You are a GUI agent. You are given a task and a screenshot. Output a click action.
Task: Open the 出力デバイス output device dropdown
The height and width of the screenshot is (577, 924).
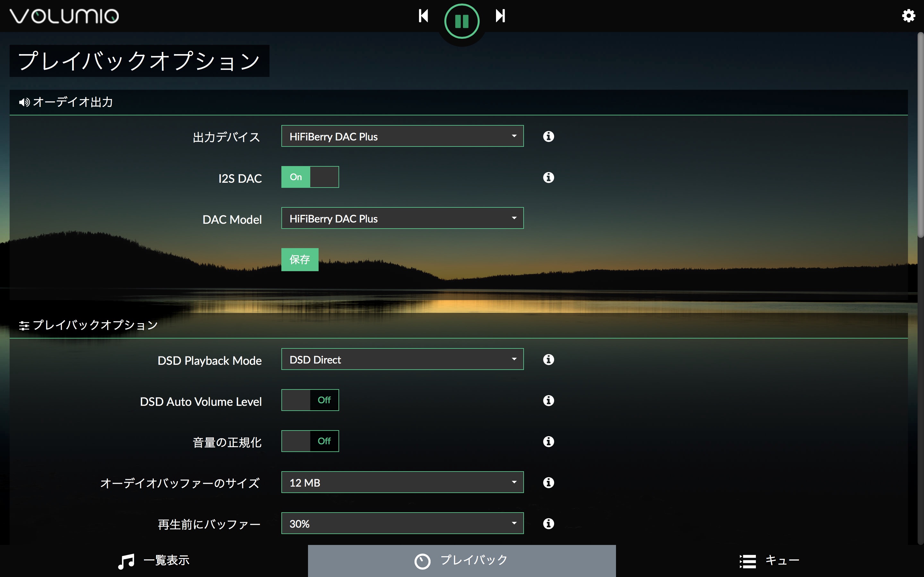(x=402, y=136)
